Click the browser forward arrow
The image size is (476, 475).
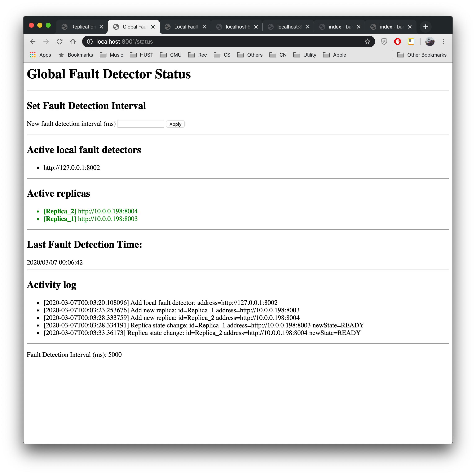[x=46, y=42]
